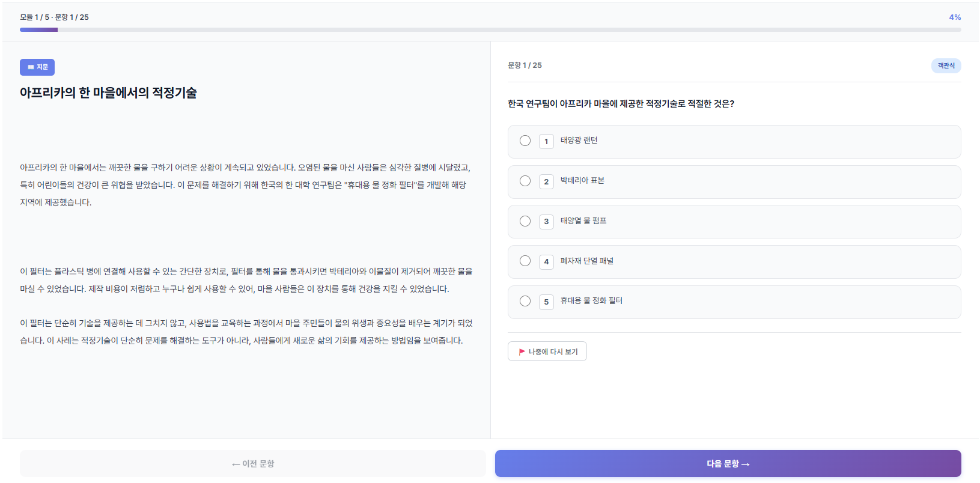Viewport: 980px width, 483px height.
Task: Click the 객관식 question type badge
Action: (x=946, y=65)
